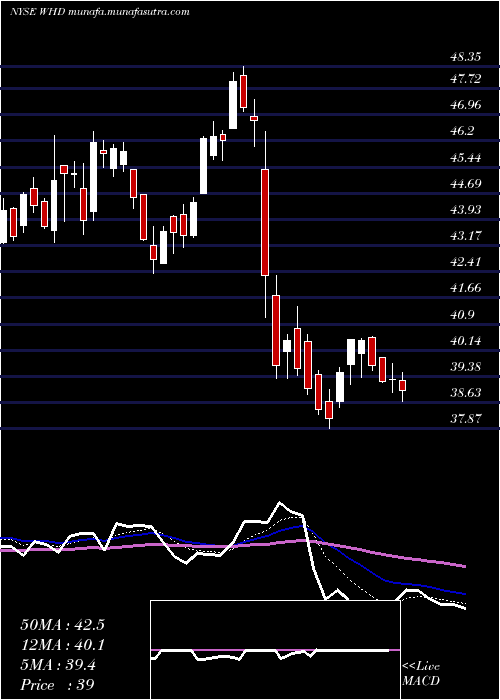
Task: Click the 47.72 price axis label
Action: pyautogui.click(x=466, y=79)
